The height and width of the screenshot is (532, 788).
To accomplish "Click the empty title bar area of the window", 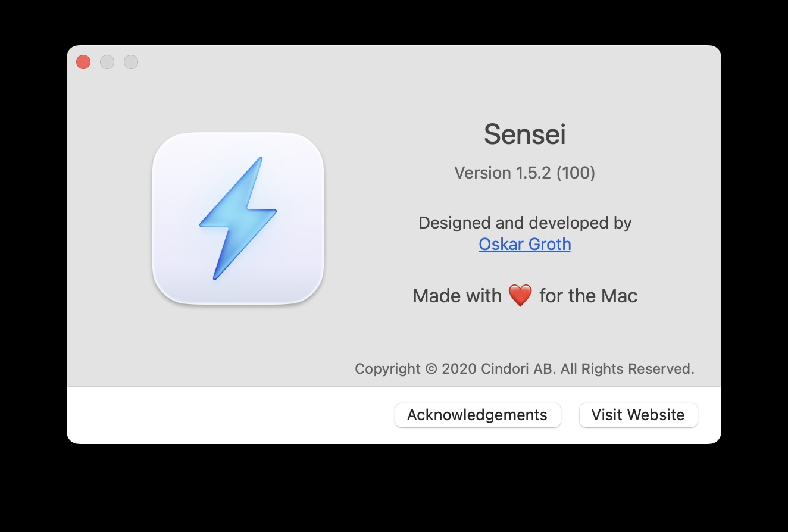I will pyautogui.click(x=393, y=62).
